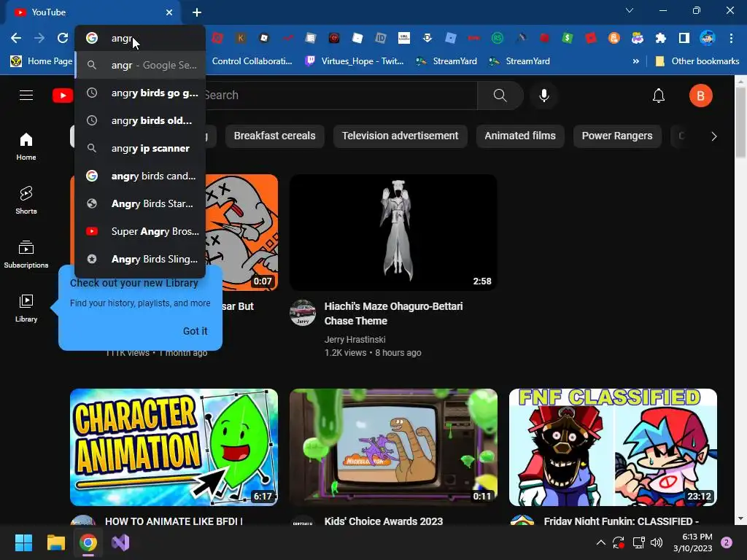Select 'angry birds go g...' suggestion
Viewport: 747px width, 560px height.
140,93
